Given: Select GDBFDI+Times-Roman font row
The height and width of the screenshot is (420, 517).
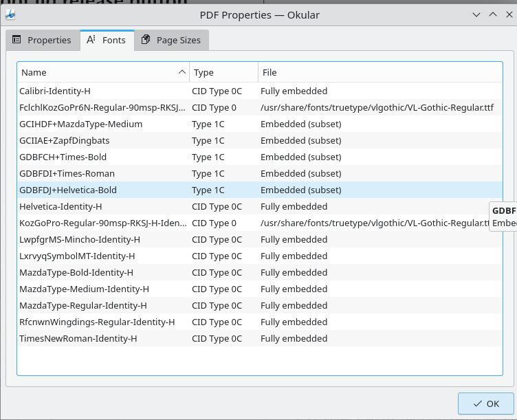Looking at the screenshot, I should pyautogui.click(x=260, y=173).
